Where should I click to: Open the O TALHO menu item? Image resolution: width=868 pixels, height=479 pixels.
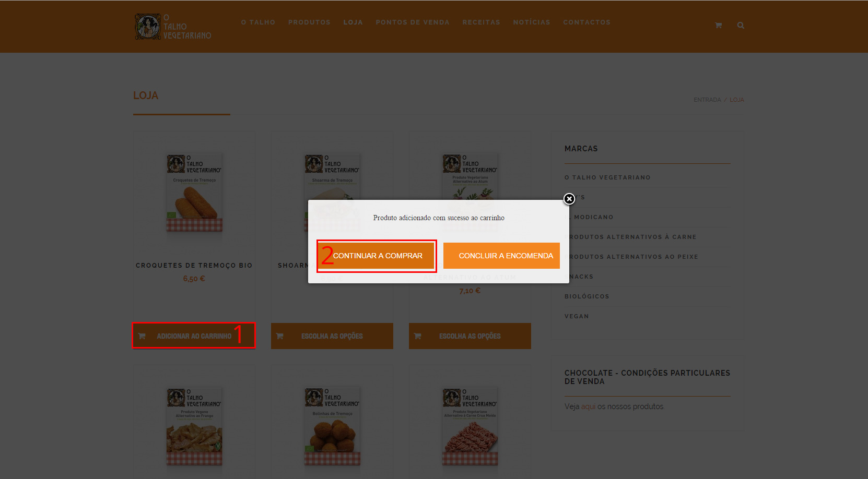258,22
